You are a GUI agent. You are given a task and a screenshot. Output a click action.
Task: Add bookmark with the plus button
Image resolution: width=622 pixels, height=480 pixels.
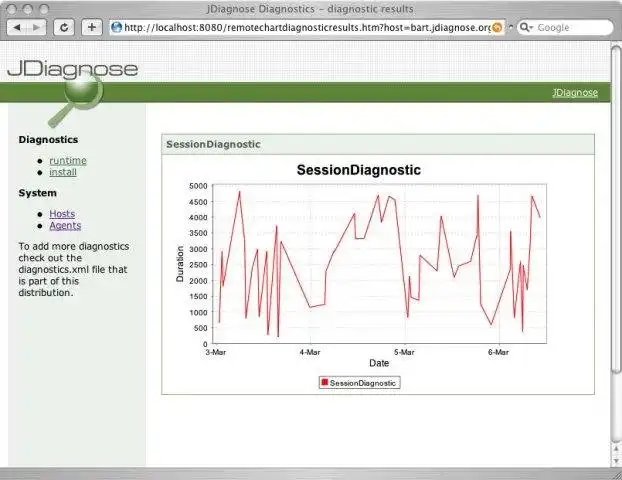point(92,27)
